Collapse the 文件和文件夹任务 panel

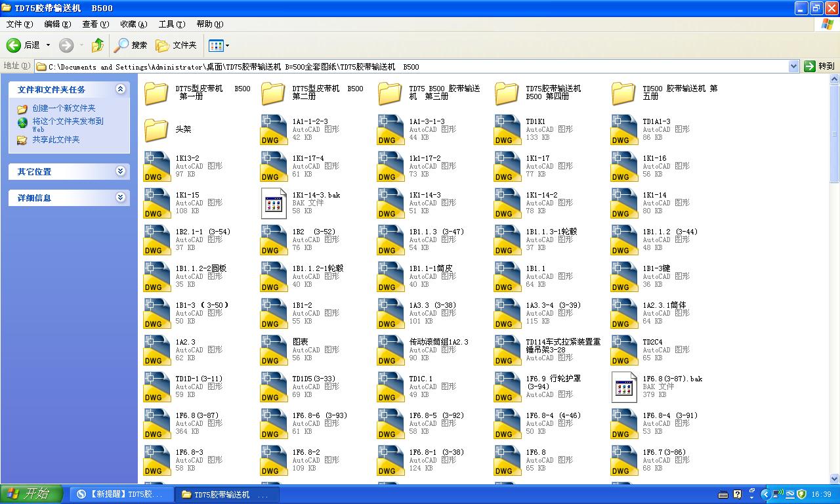click(x=120, y=89)
